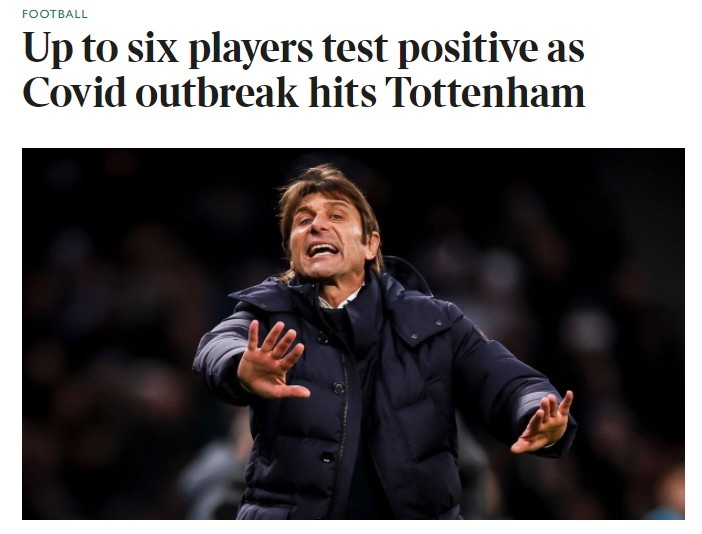Image resolution: width=702 pixels, height=534 pixels.
Task: Click the word "Tottenham" in the headline
Action: [485, 91]
